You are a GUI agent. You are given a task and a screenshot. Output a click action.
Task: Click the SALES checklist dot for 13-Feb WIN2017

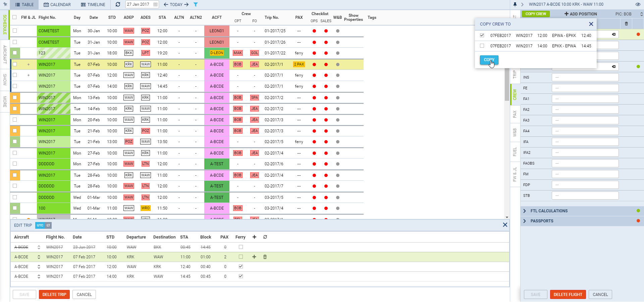[326, 98]
